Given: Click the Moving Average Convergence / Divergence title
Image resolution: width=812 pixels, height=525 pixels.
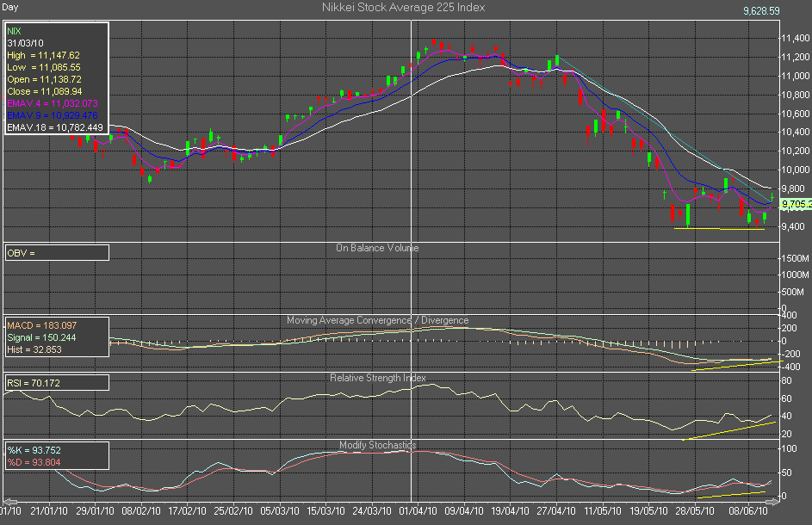Looking at the screenshot, I should coord(377,320).
